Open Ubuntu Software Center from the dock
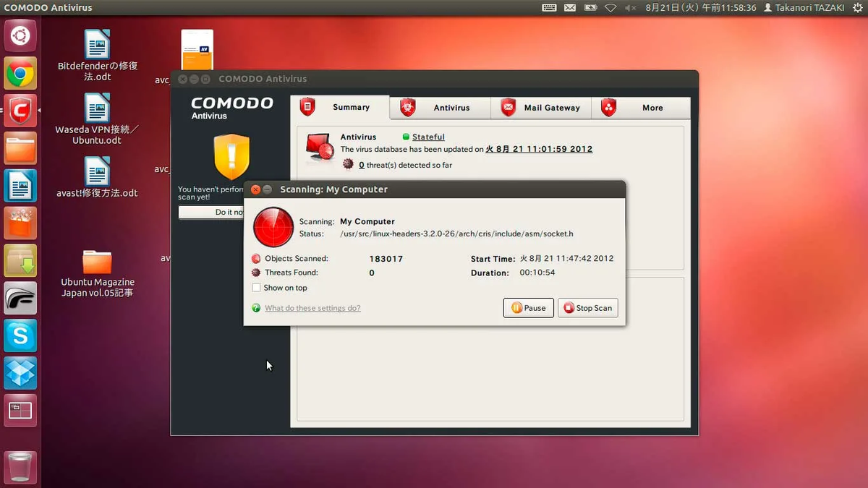Screen dimensions: 868x488 (20, 223)
